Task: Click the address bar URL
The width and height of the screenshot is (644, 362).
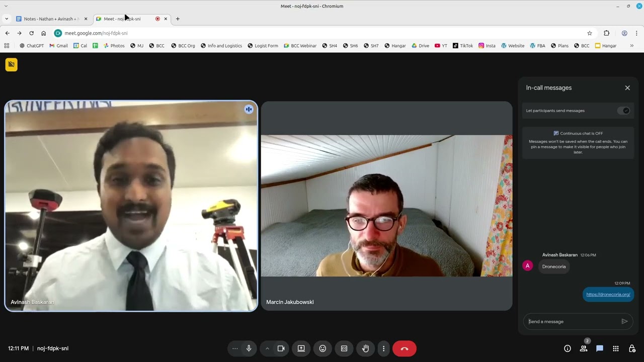Action: point(96,33)
